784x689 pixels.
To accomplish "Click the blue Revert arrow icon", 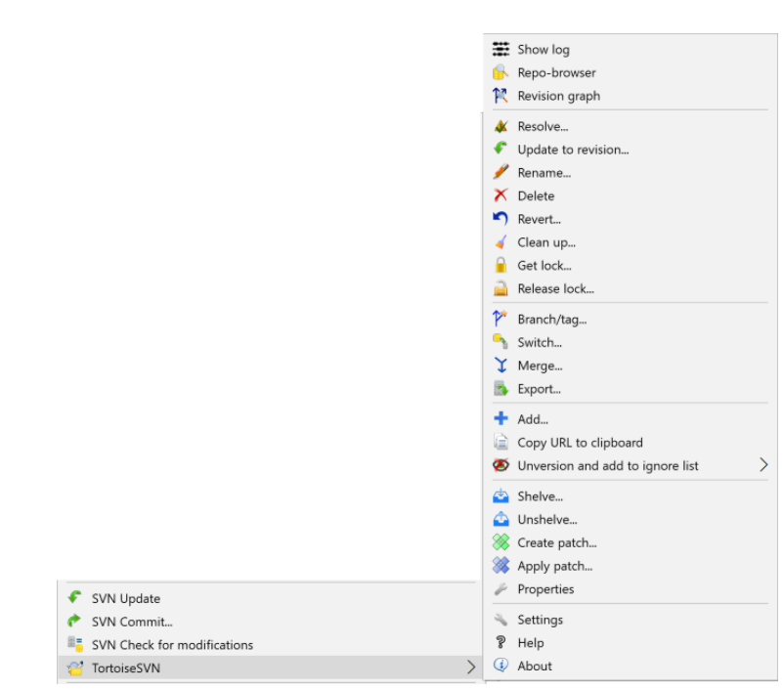I will (x=501, y=219).
